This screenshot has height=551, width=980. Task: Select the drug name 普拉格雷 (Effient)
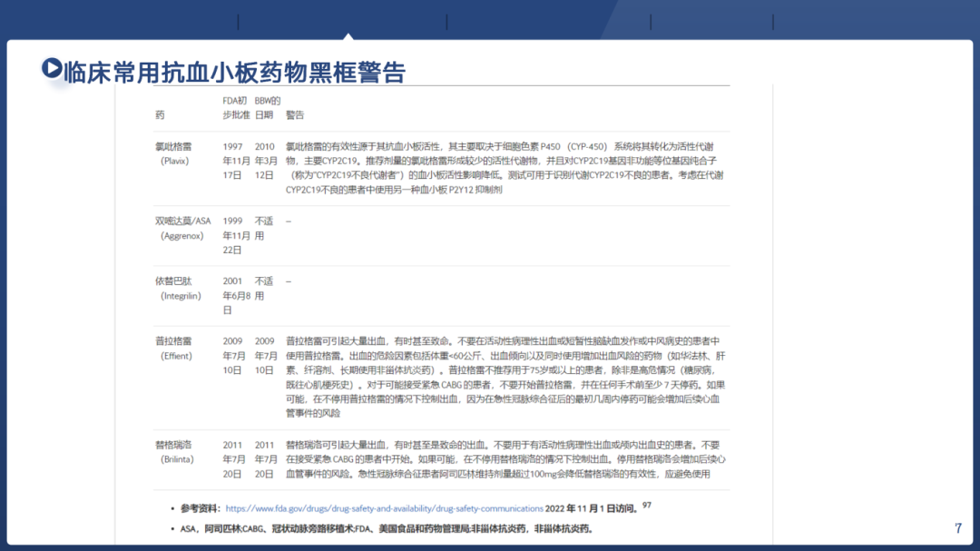pyautogui.click(x=173, y=349)
